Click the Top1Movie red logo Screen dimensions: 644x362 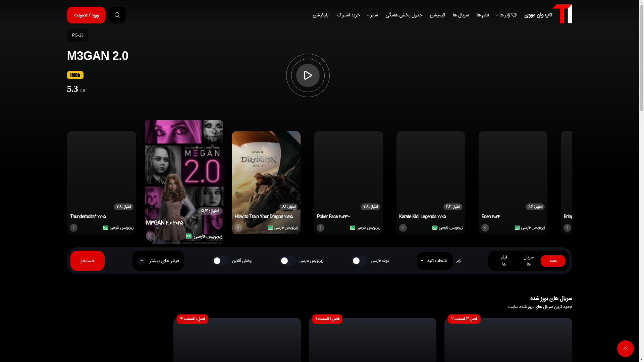pyautogui.click(x=562, y=14)
